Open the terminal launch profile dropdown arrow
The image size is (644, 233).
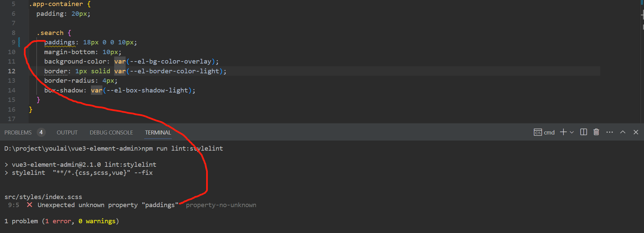[x=572, y=132]
